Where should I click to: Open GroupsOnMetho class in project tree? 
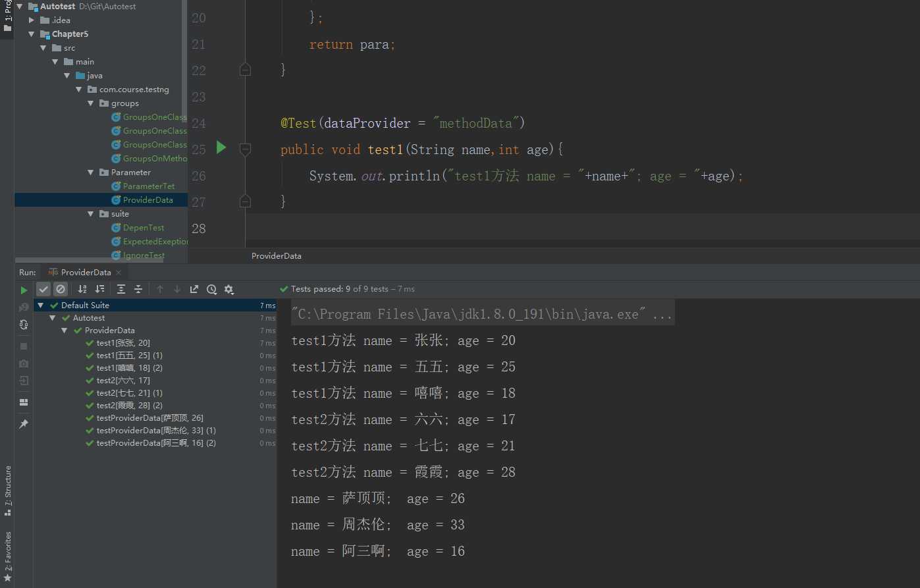155,159
